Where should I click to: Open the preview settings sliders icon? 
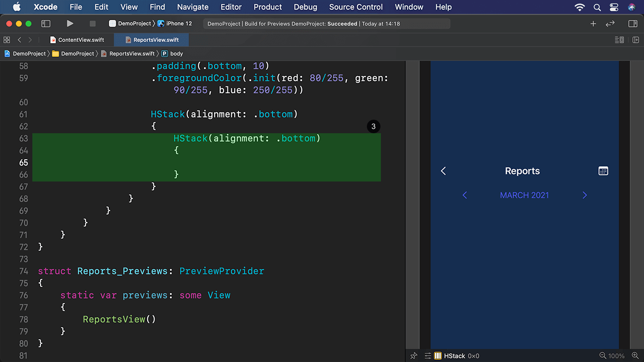click(428, 356)
